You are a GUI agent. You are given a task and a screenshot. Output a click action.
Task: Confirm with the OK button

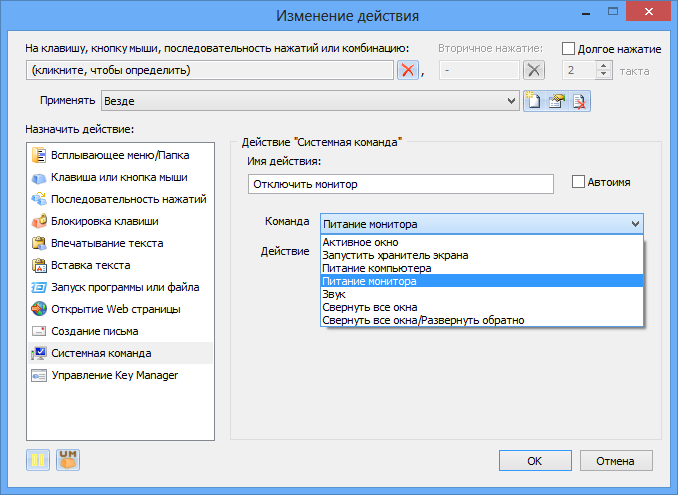tap(535, 461)
